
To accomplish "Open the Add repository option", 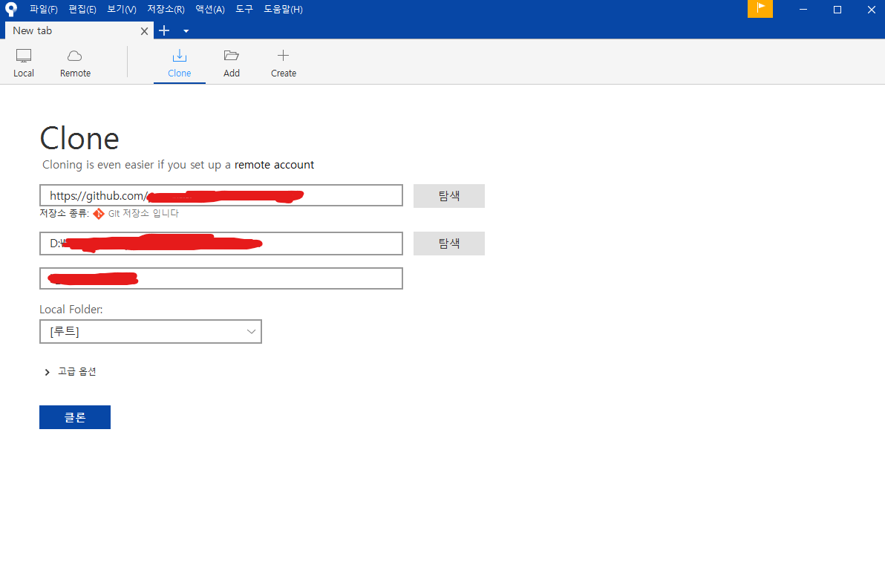I will coord(232,62).
